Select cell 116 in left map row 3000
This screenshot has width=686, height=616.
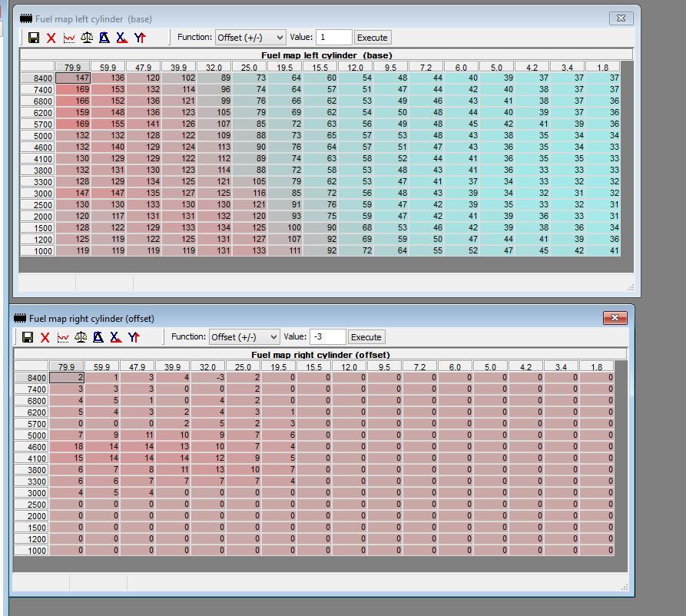[x=250, y=193]
